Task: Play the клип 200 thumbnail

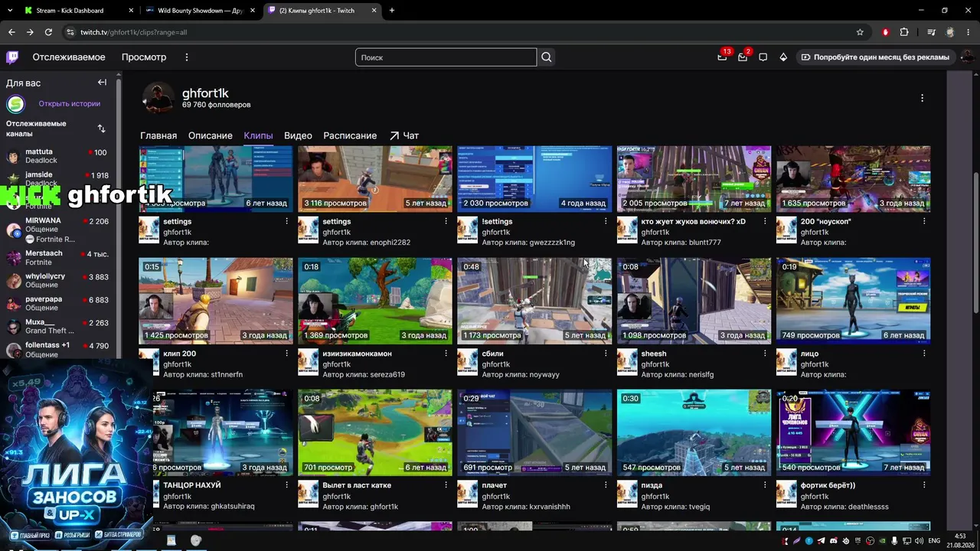Action: pos(216,301)
